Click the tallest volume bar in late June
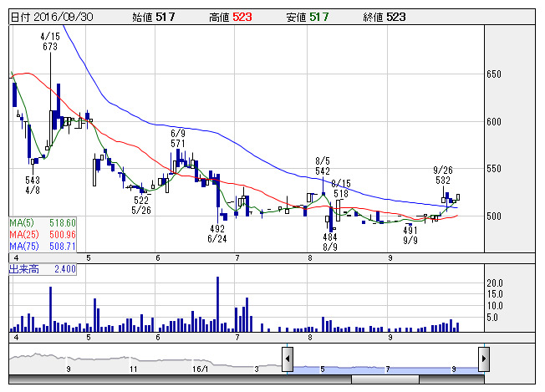Image resolution: width=545 pixels, height=392 pixels. pyautogui.click(x=218, y=304)
